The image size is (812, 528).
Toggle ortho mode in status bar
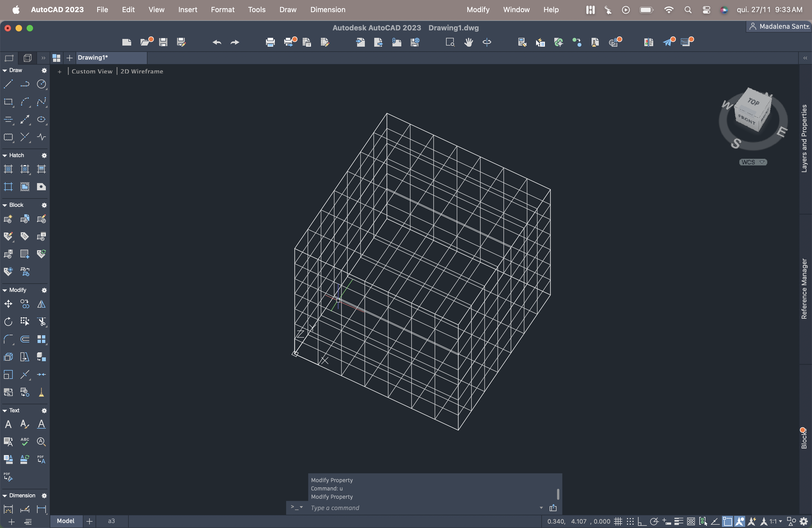[x=642, y=521]
